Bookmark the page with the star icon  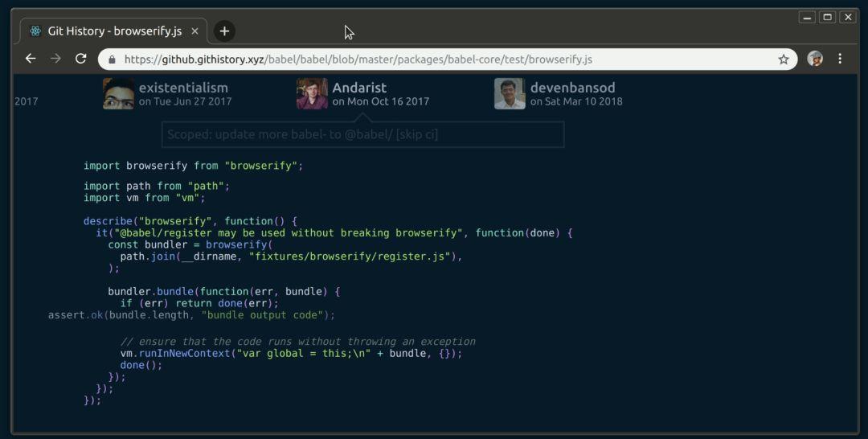tap(784, 59)
